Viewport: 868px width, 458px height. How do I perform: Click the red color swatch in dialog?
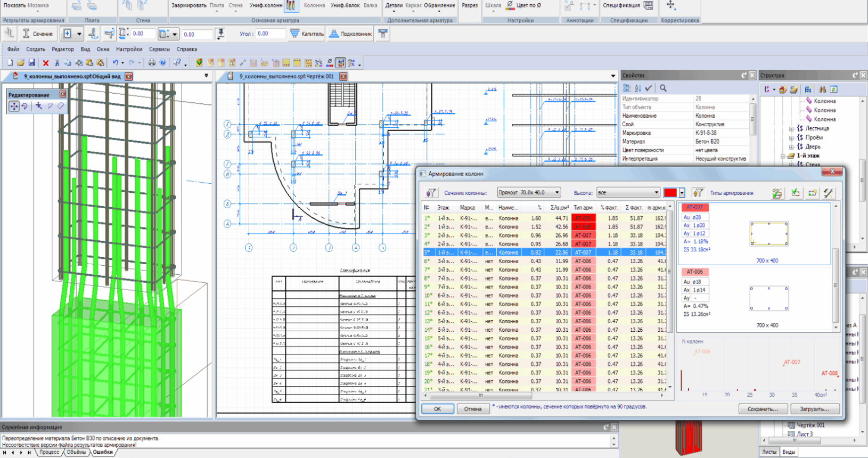tap(670, 193)
